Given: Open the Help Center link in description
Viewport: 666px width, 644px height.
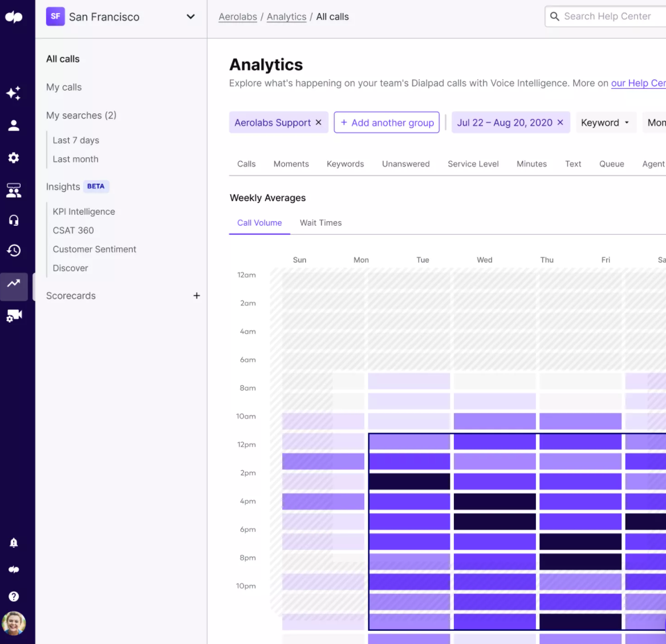Looking at the screenshot, I should click(638, 83).
